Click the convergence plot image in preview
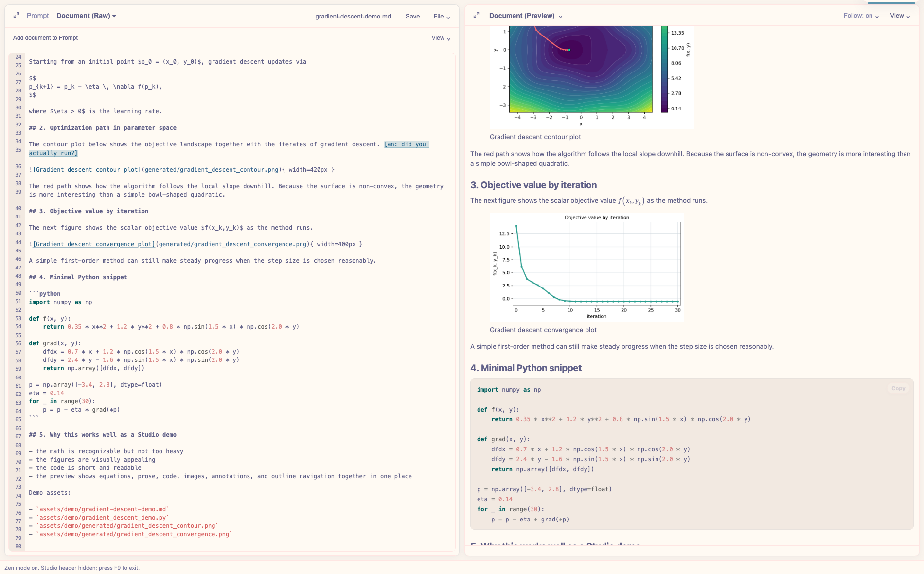 587,268
